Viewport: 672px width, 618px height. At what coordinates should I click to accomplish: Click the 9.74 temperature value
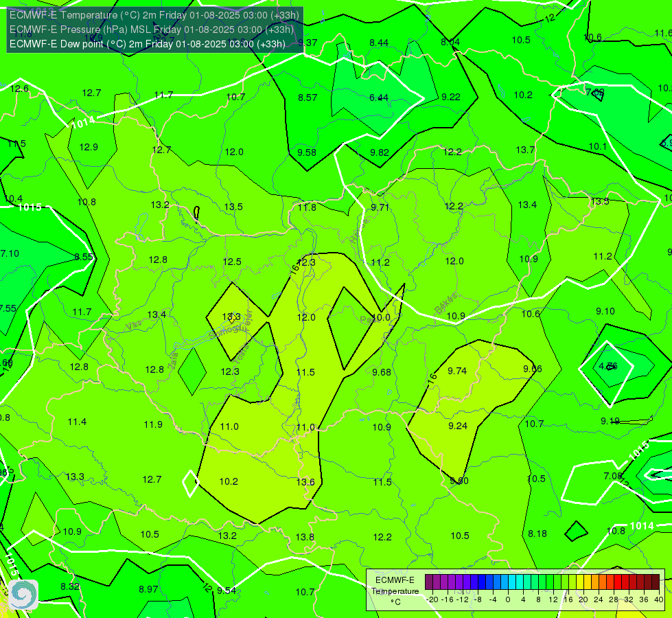pos(457,371)
